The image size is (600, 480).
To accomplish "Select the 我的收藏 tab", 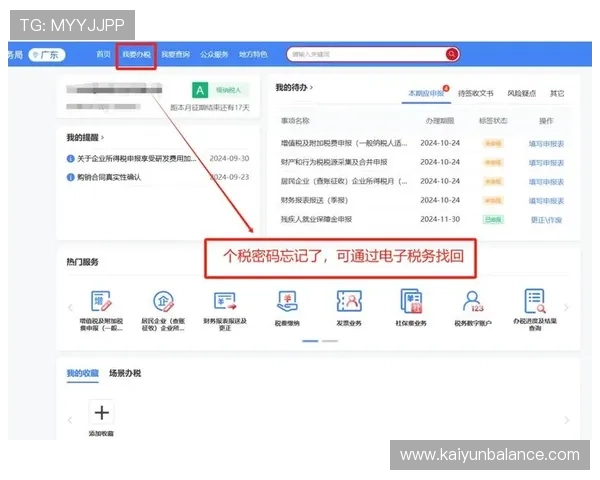I will [x=83, y=373].
